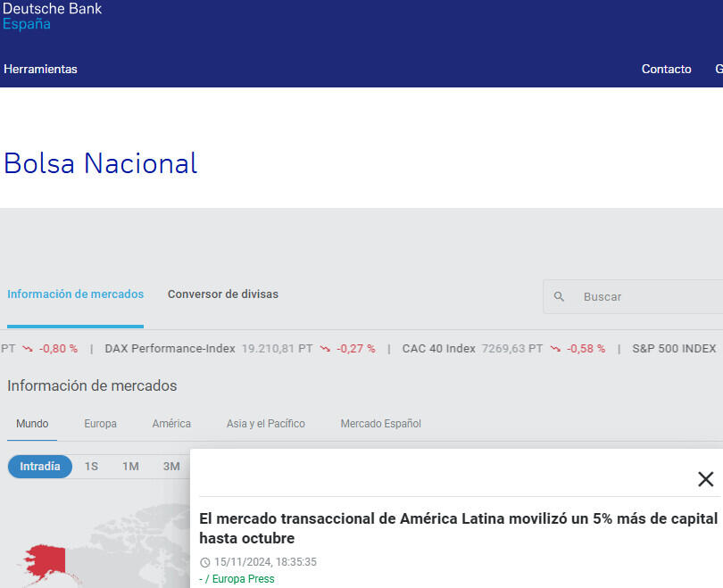Click the clock icon beside news timestamp
Screen dimensions: 723x588
205,562
